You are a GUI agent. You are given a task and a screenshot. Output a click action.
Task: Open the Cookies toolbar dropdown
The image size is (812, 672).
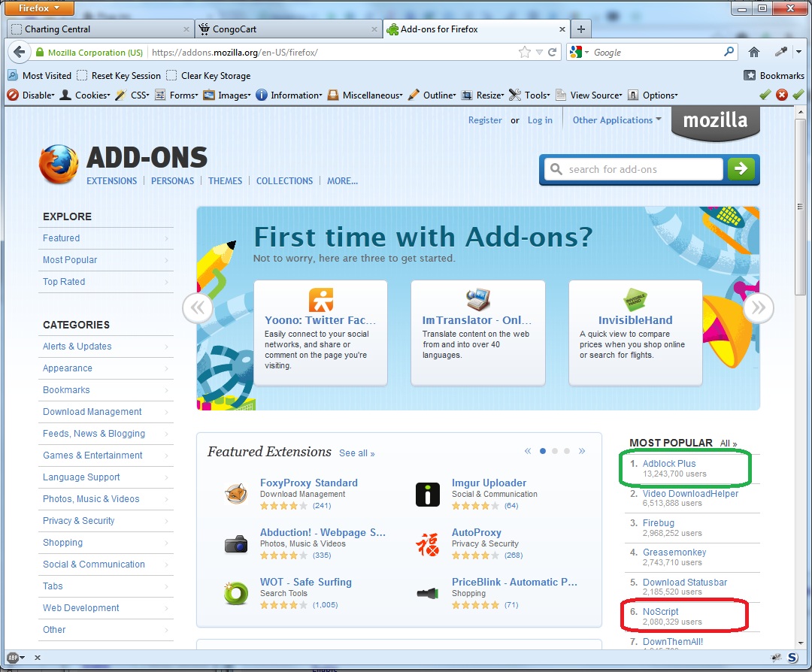coord(85,95)
